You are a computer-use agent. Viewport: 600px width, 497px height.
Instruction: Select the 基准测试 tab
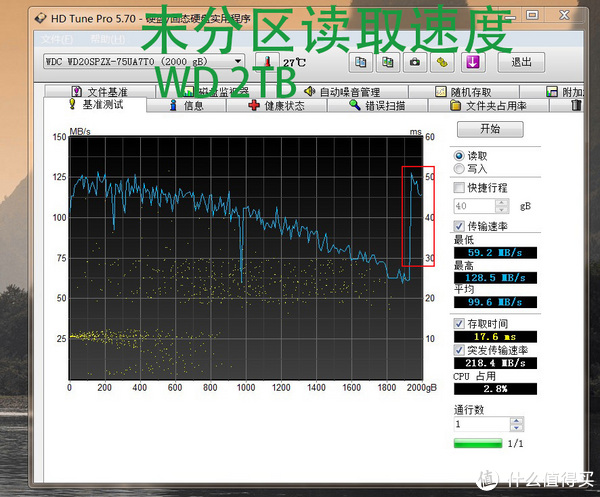tap(96, 104)
